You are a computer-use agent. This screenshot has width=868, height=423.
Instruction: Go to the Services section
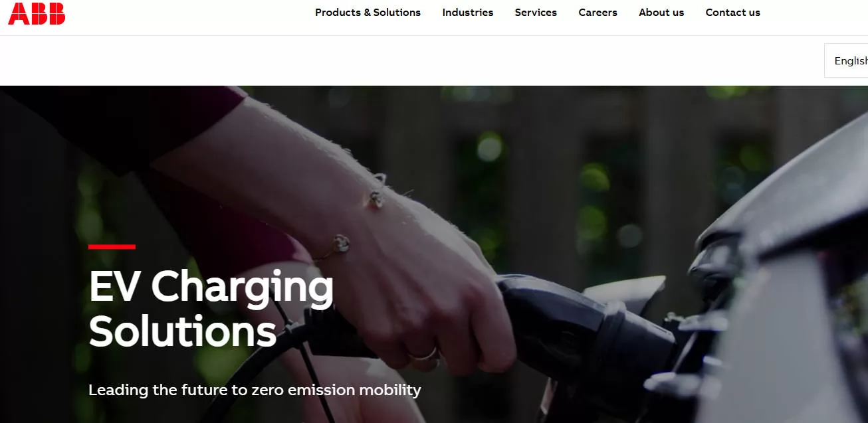click(536, 13)
